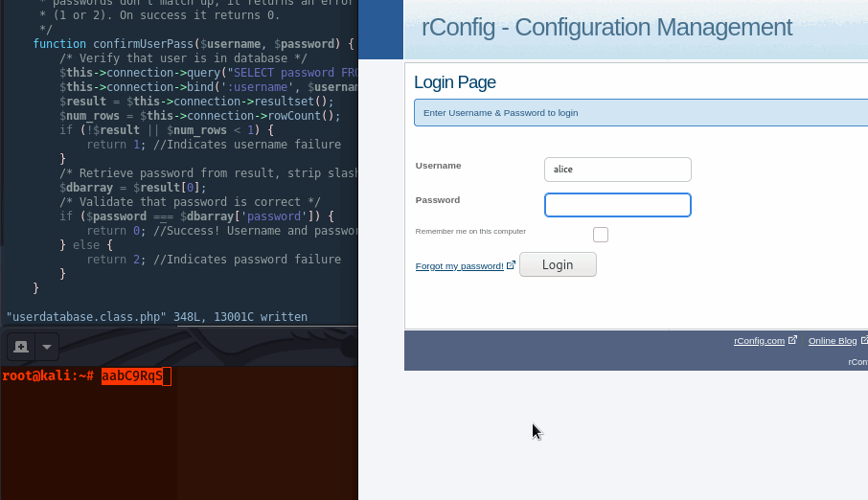
Task: Enable Remember me on this computer checkbox
Action: (x=600, y=235)
